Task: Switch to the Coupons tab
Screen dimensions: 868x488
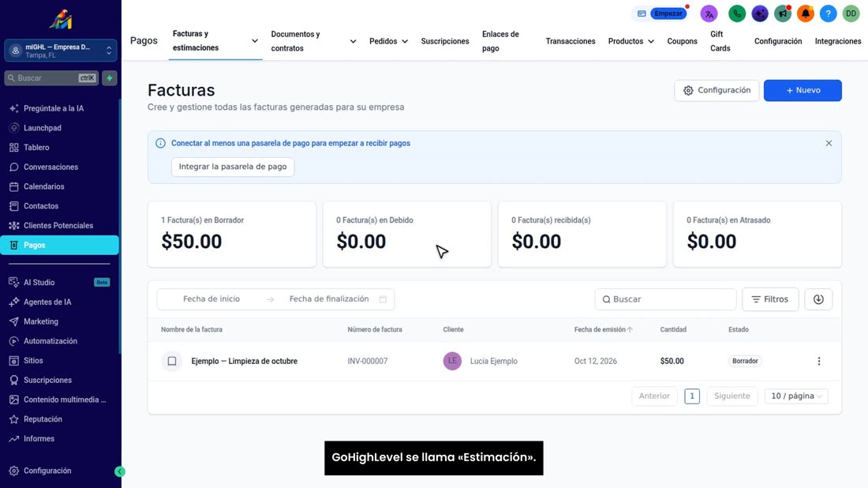Action: 682,41
